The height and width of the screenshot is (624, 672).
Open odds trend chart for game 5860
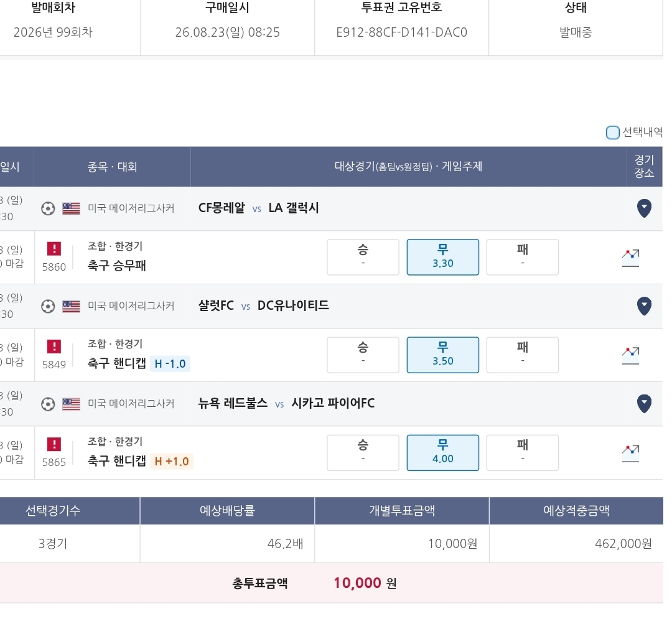coord(630,258)
